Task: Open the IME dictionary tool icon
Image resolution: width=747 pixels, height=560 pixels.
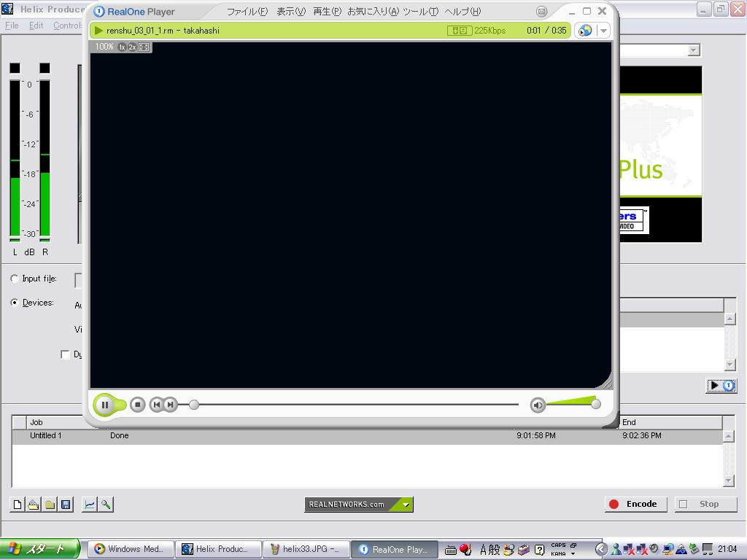Action: (x=524, y=550)
